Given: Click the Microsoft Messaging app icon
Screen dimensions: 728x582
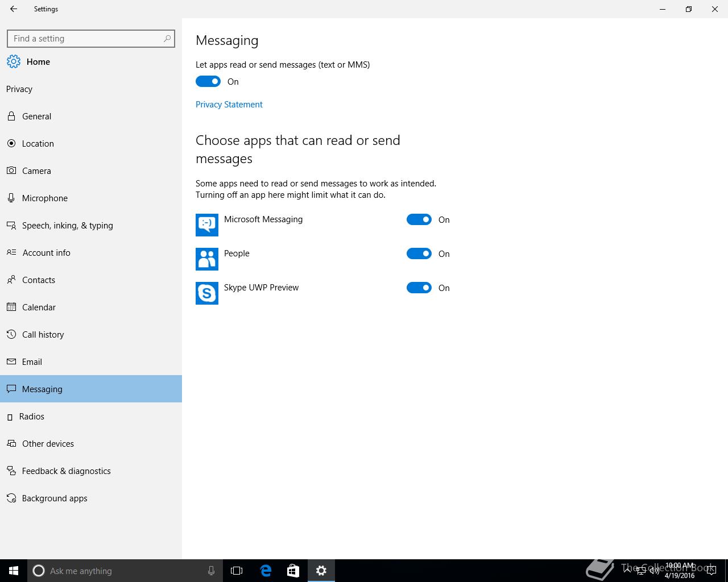Looking at the screenshot, I should (207, 225).
